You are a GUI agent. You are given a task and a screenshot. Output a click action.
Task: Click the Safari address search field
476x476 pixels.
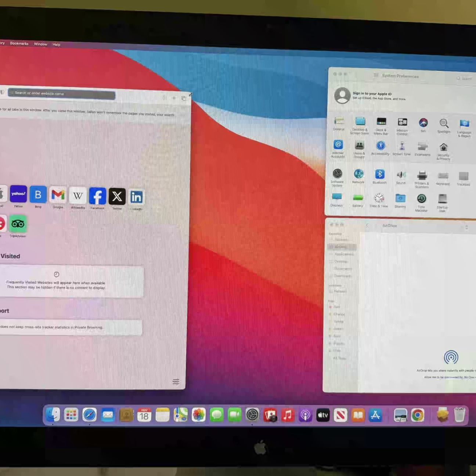[61, 93]
